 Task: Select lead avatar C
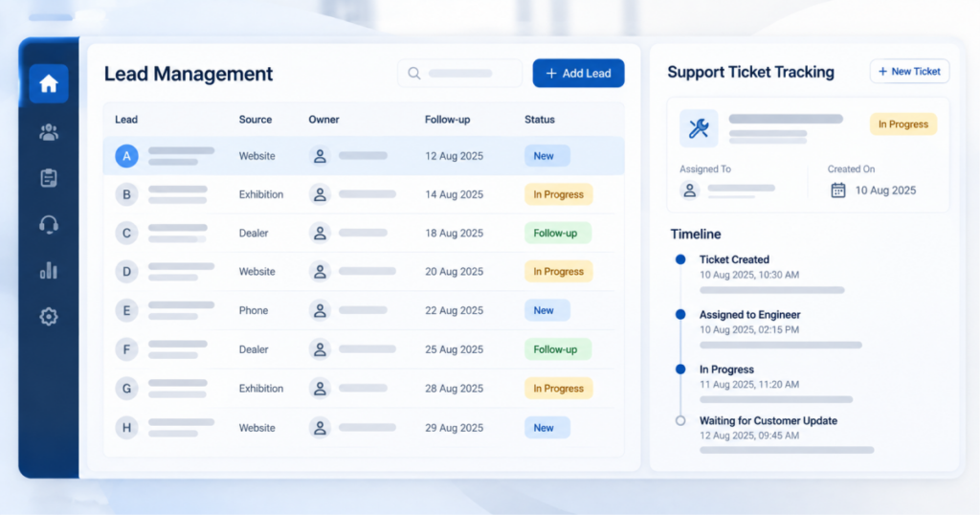pyautogui.click(x=126, y=234)
